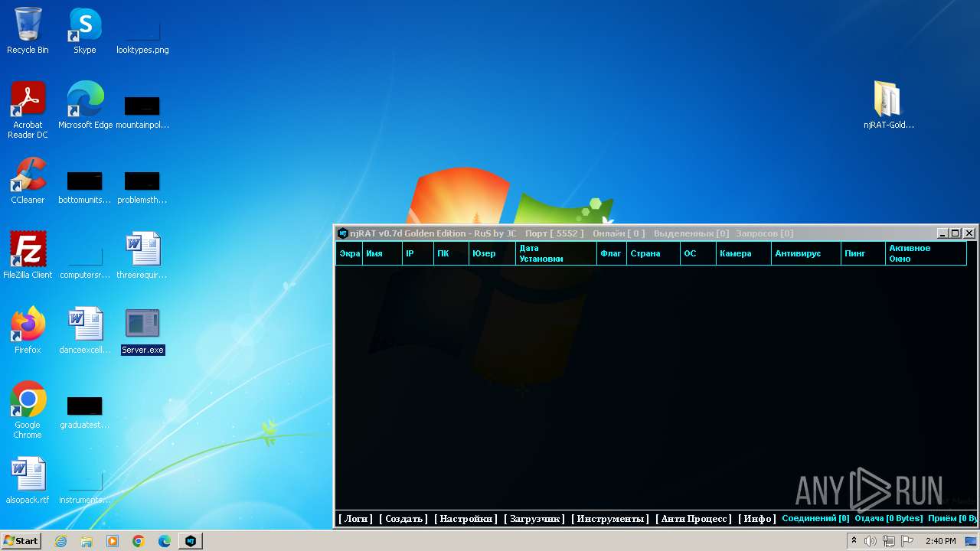The image size is (980, 551).
Task: Click the Chrome taskbar icon
Action: 139,541
